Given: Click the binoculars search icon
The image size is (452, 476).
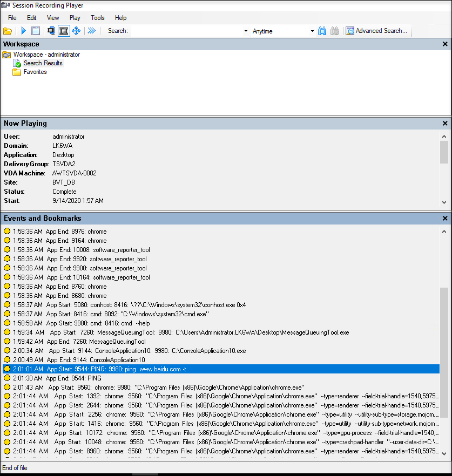Looking at the screenshot, I should pyautogui.click(x=322, y=31).
